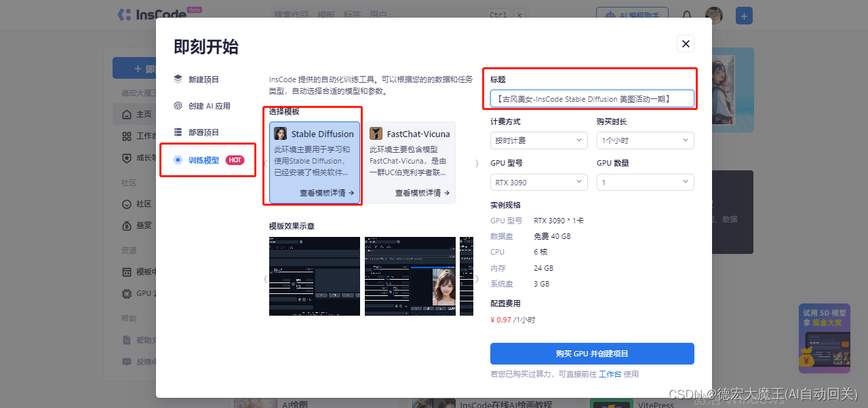
Task: Switch to 创建 AI 应用 tab
Action: [202, 106]
